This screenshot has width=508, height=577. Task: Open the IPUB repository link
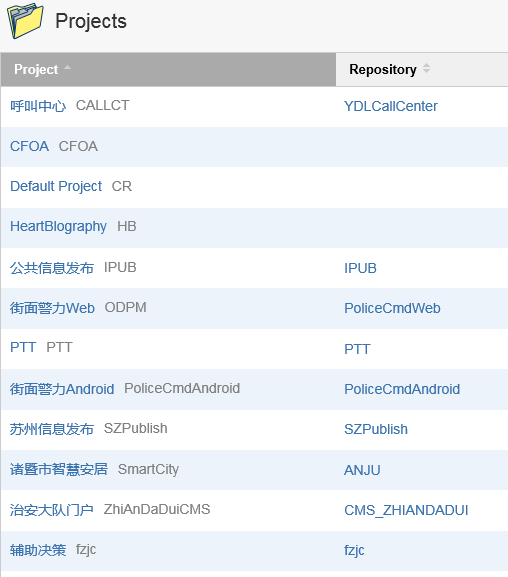point(360,268)
